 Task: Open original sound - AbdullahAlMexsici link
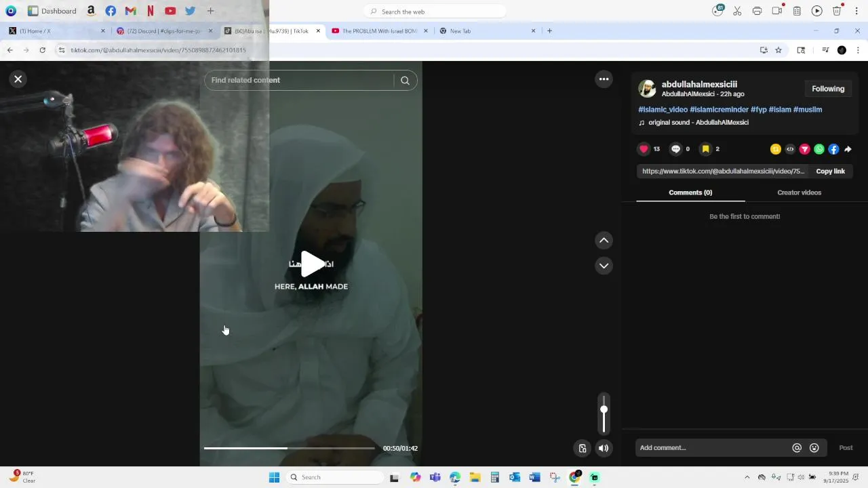pyautogui.click(x=698, y=123)
